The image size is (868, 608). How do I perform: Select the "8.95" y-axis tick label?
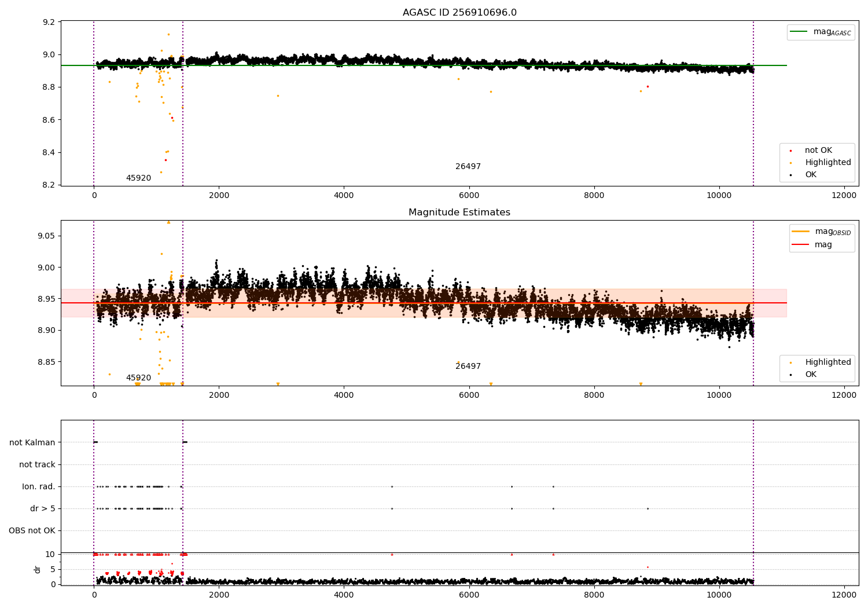(47, 299)
